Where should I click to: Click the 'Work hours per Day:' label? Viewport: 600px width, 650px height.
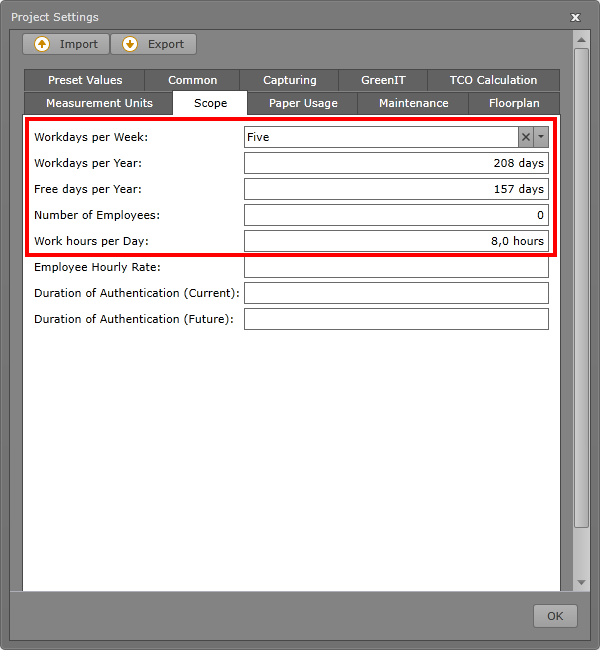pos(91,241)
